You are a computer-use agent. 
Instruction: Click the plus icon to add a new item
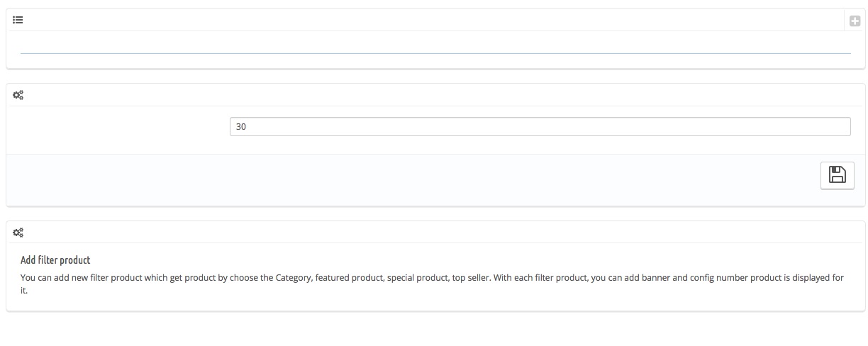tap(855, 21)
